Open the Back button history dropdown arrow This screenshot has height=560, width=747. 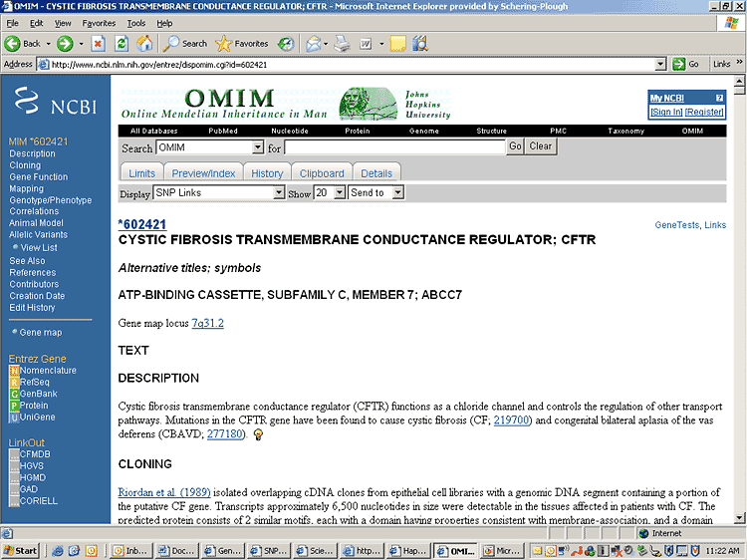click(48, 44)
